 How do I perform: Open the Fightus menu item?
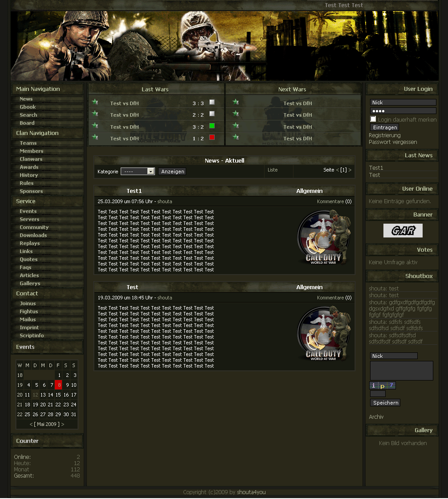29,311
